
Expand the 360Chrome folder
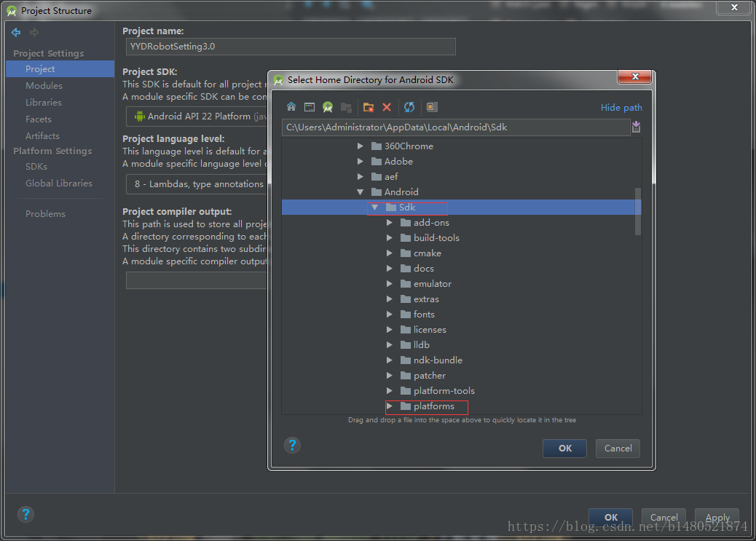[361, 146]
